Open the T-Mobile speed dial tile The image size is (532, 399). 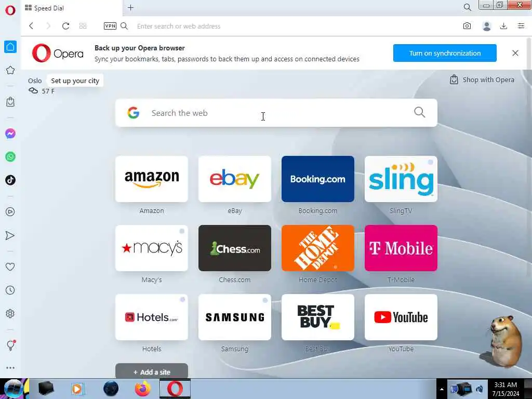pos(401,248)
